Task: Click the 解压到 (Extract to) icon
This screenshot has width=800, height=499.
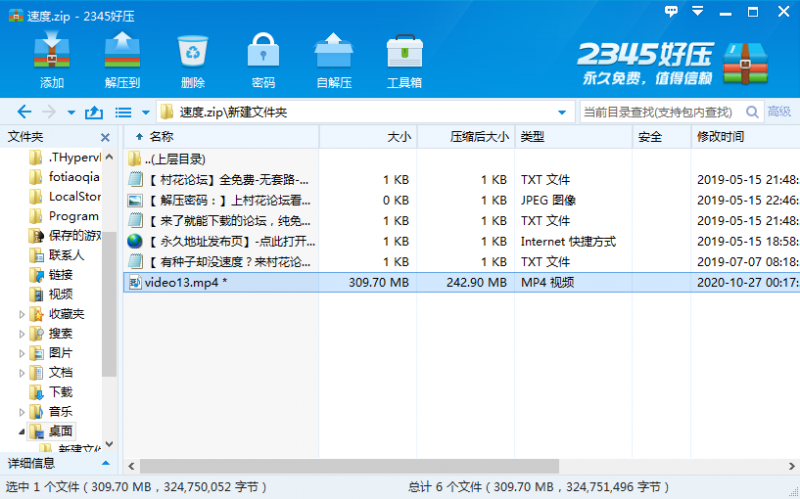Action: tap(122, 58)
